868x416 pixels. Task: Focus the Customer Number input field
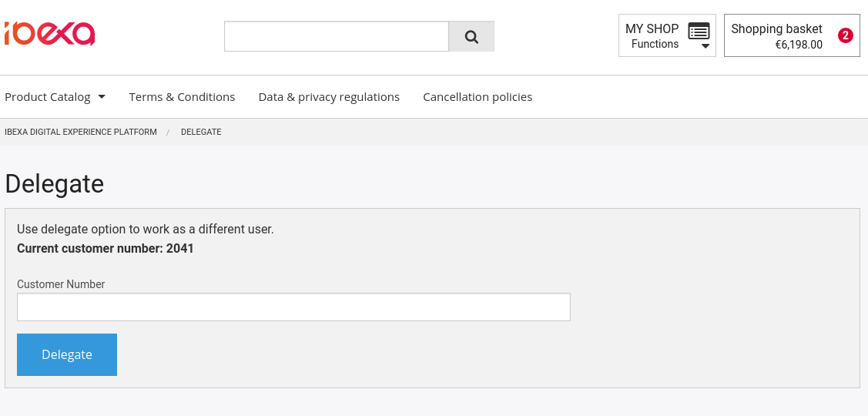coord(293,307)
